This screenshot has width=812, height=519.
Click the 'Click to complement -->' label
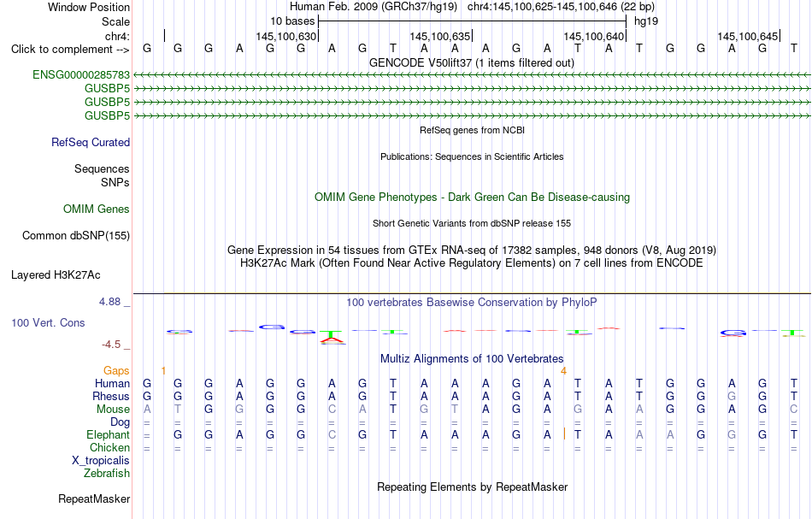[x=70, y=50]
